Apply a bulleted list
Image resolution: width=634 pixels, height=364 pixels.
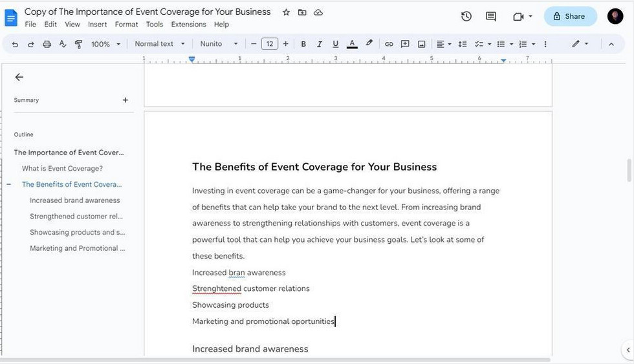coord(501,44)
